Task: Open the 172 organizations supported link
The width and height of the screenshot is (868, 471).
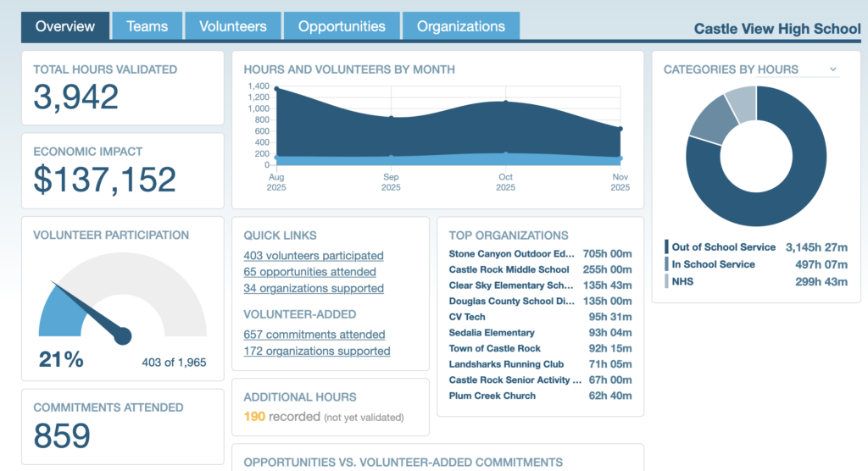Action: tap(316, 351)
